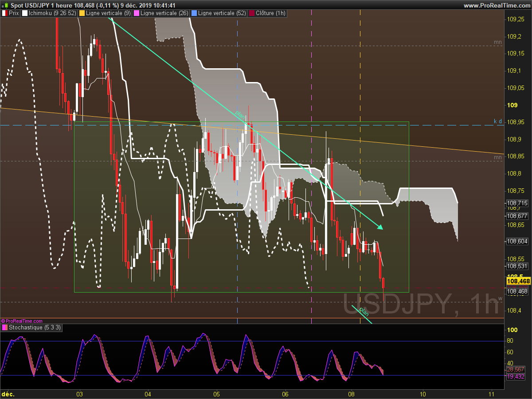This screenshot has width=532, height=399.
Task: Click the Stochastique (5 3 3) label
Action: (x=35, y=328)
